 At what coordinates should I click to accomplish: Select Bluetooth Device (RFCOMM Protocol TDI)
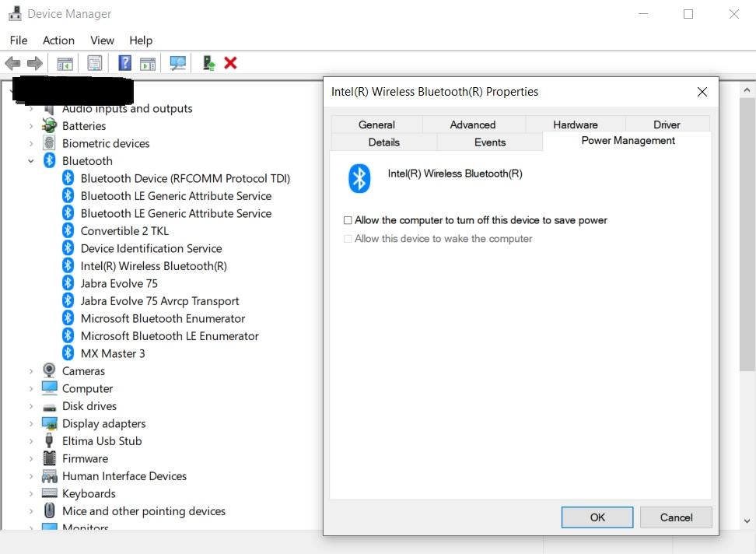click(x=186, y=178)
